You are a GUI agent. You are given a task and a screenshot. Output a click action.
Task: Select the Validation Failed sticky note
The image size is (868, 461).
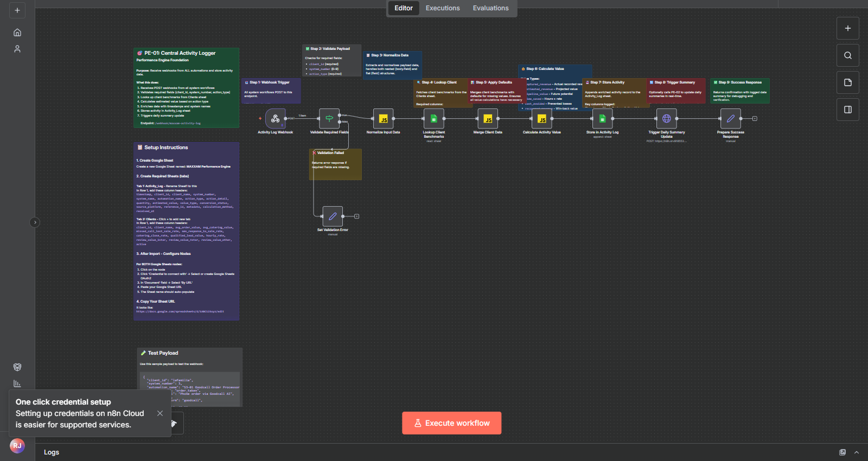(x=335, y=164)
